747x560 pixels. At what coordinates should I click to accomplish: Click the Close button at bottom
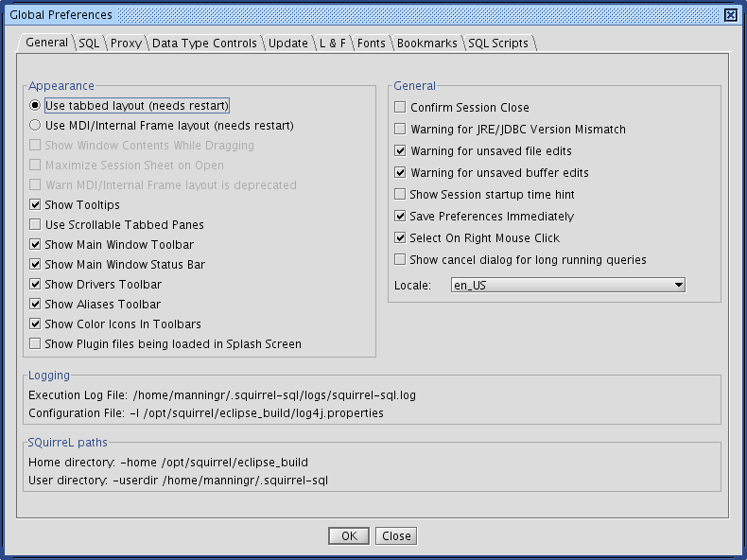[396, 536]
